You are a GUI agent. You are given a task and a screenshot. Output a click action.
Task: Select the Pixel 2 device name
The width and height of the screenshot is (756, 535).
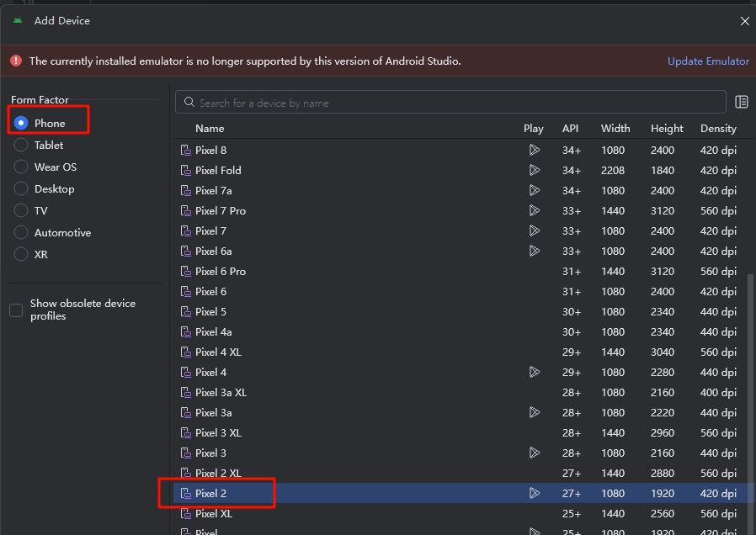pyautogui.click(x=210, y=494)
